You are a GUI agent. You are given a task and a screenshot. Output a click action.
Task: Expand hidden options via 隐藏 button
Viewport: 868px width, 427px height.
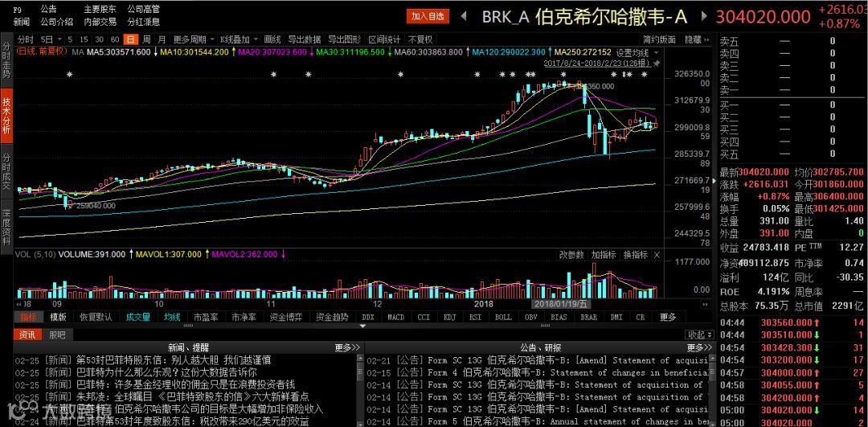coord(696,40)
